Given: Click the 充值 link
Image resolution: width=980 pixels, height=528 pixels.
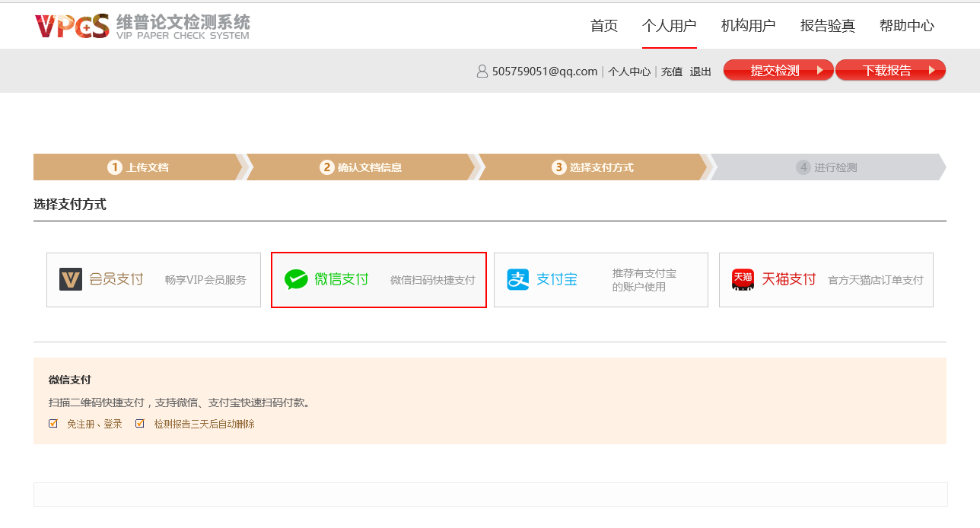Looking at the screenshot, I should point(672,72).
